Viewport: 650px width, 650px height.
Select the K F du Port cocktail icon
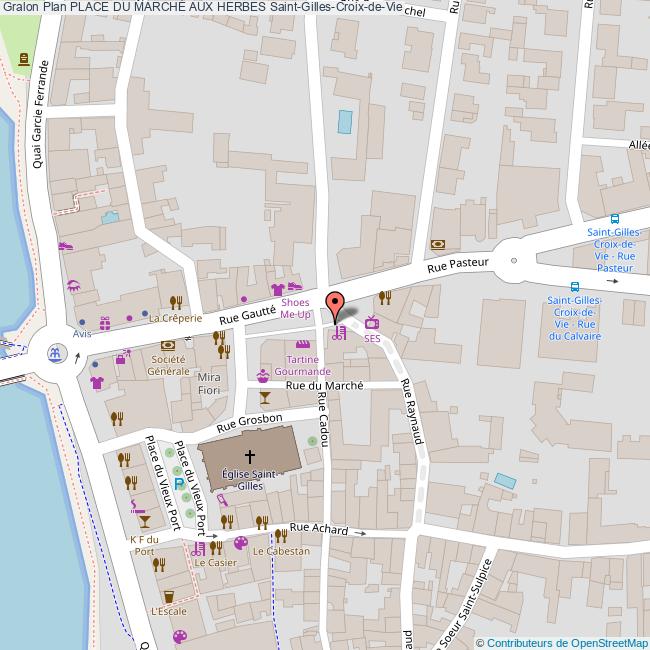pos(144,522)
